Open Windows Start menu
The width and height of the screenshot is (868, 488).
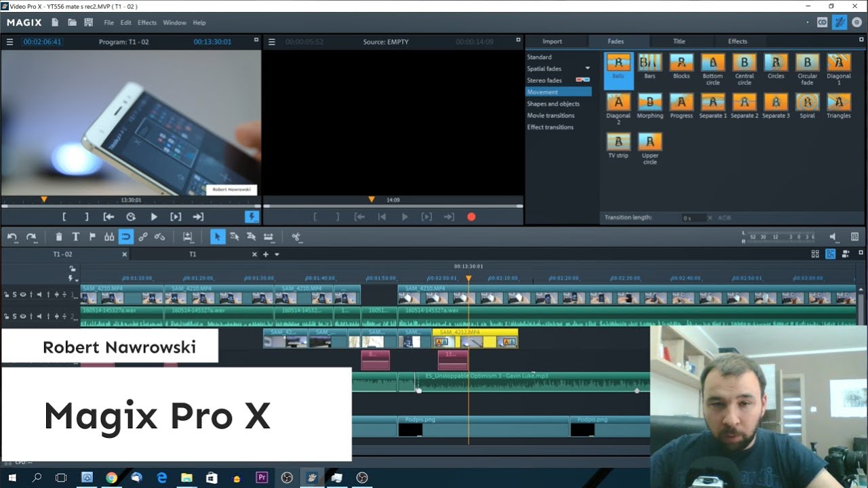pos(12,478)
